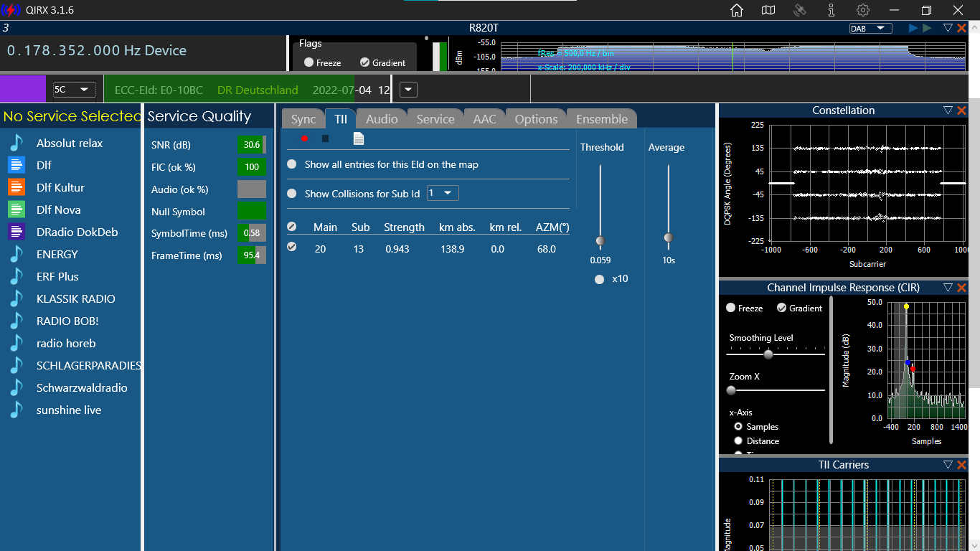
Task: Click the blue play arrow for the receiver
Action: (x=913, y=28)
